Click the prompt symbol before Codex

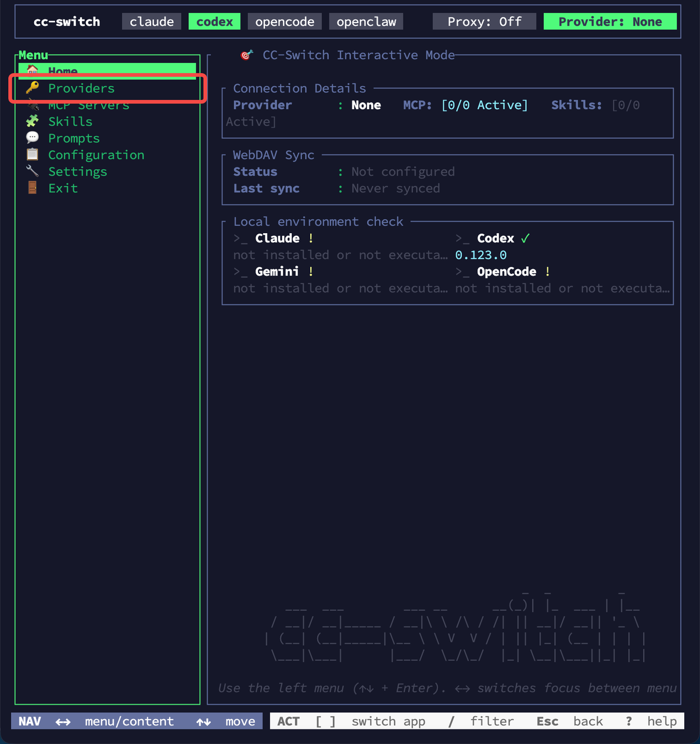pos(462,239)
